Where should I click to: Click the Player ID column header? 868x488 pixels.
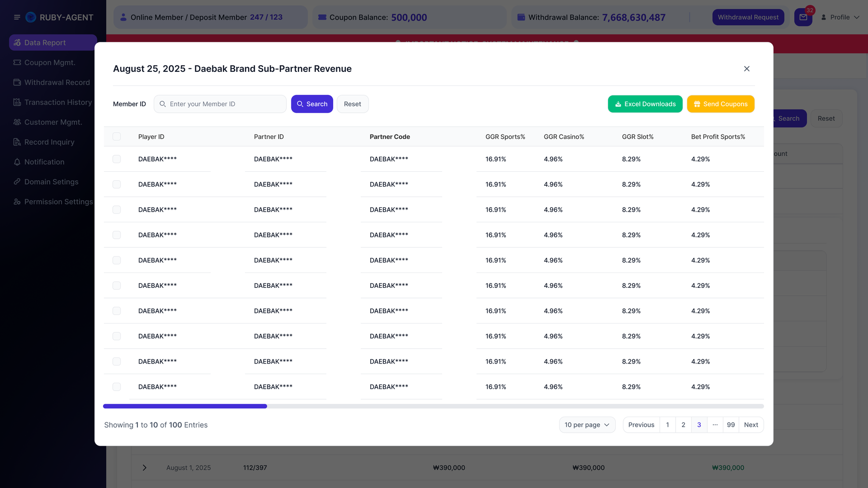[x=151, y=137]
